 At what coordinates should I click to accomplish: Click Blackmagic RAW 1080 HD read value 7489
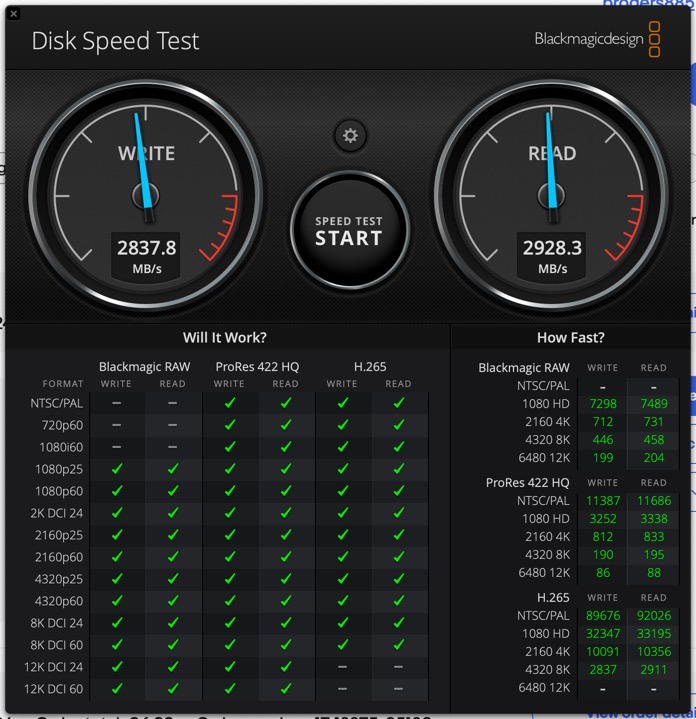click(x=654, y=404)
